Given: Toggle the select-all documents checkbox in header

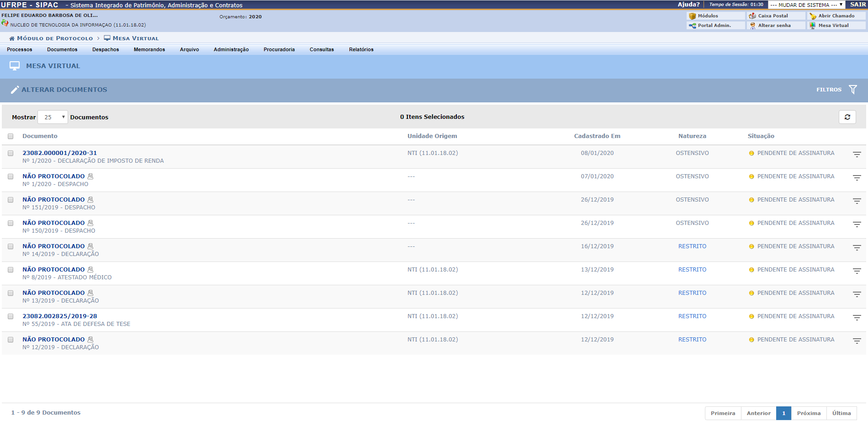Looking at the screenshot, I should pos(11,136).
